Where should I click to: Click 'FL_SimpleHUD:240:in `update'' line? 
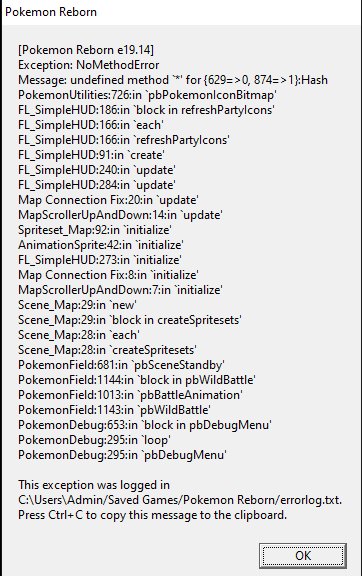(x=97, y=170)
